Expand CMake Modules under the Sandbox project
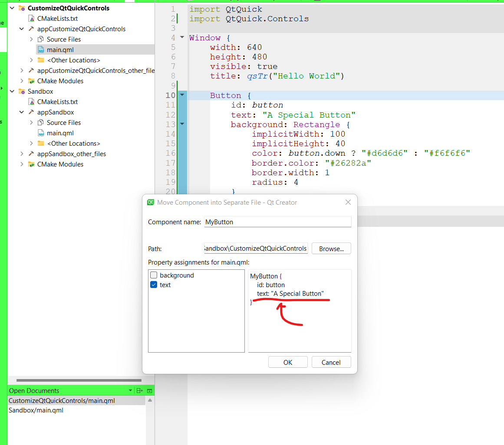Image resolution: width=504 pixels, height=445 pixels. coord(22,164)
